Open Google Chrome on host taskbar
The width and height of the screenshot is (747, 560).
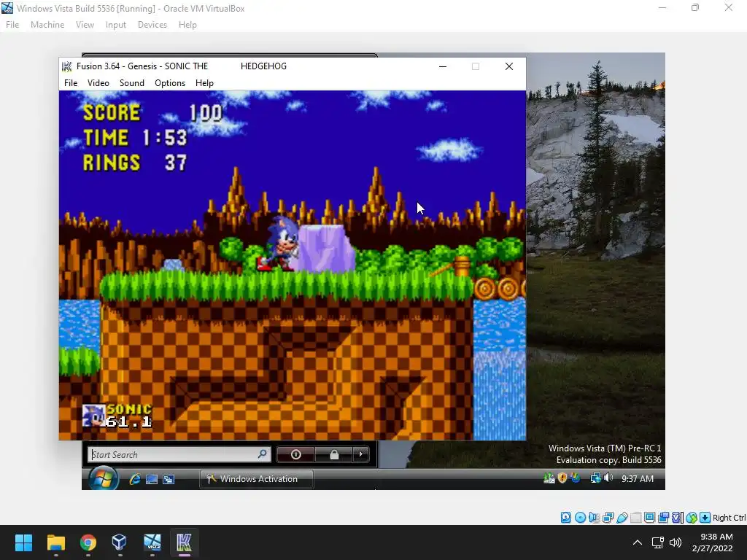coord(88,542)
